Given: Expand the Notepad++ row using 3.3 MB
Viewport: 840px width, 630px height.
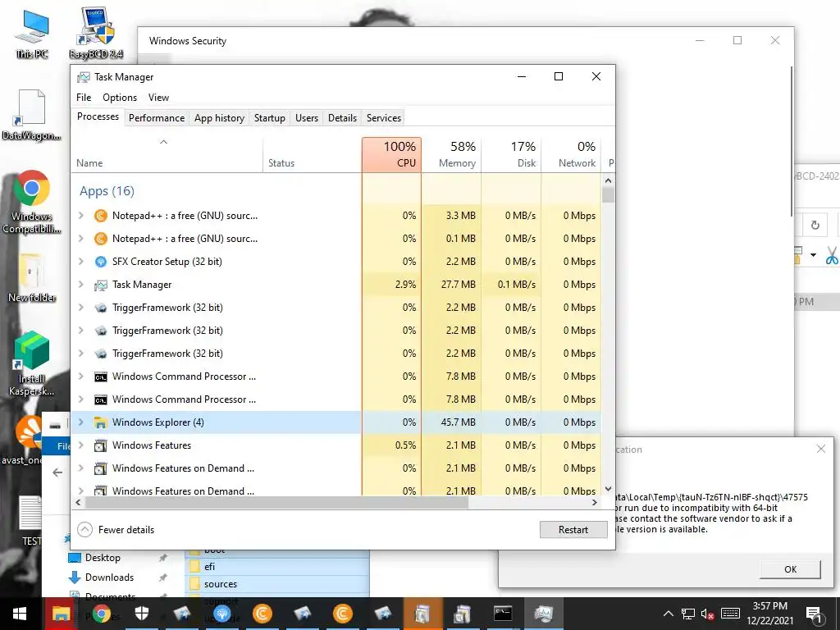Looking at the screenshot, I should [x=81, y=216].
